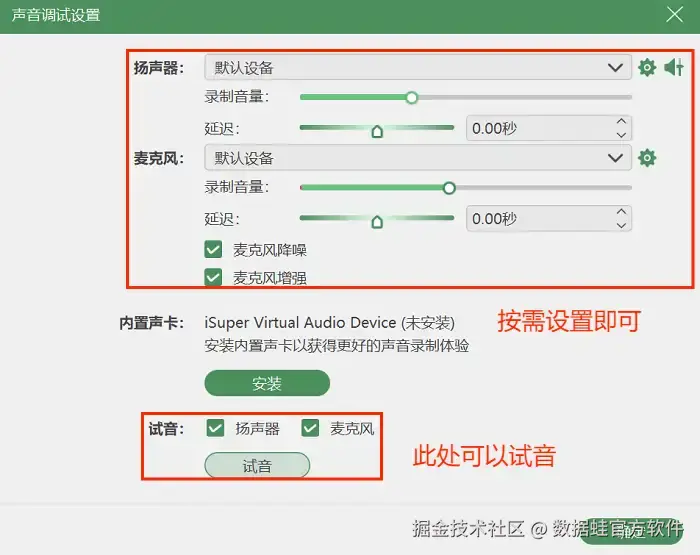The width and height of the screenshot is (700, 555).
Task: Uncheck 麦克风降噪 checkbox
Action: coord(213,250)
